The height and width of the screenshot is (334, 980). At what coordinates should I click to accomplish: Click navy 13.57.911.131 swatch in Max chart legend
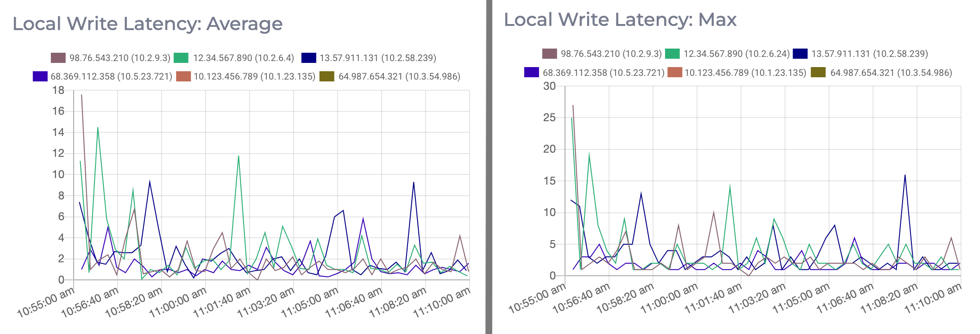pos(800,54)
